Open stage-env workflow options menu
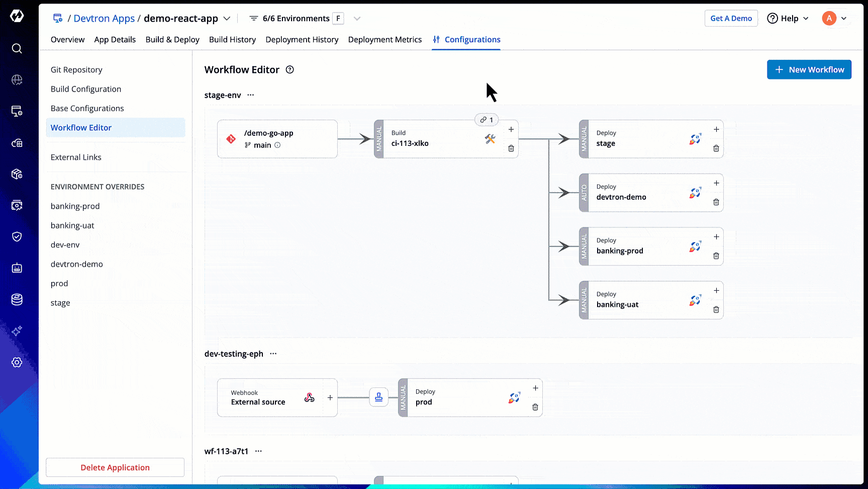868x489 pixels. tap(251, 95)
